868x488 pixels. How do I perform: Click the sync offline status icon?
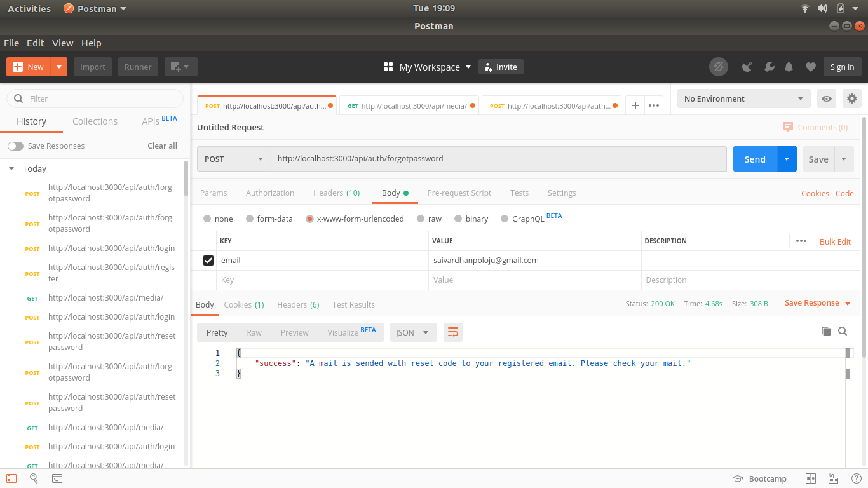tap(719, 67)
